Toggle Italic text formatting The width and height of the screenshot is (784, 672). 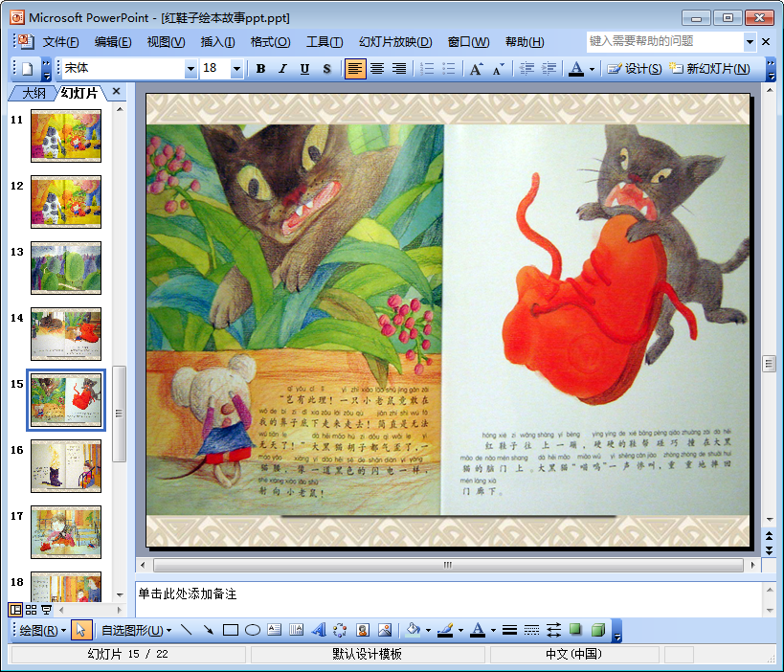[282, 69]
